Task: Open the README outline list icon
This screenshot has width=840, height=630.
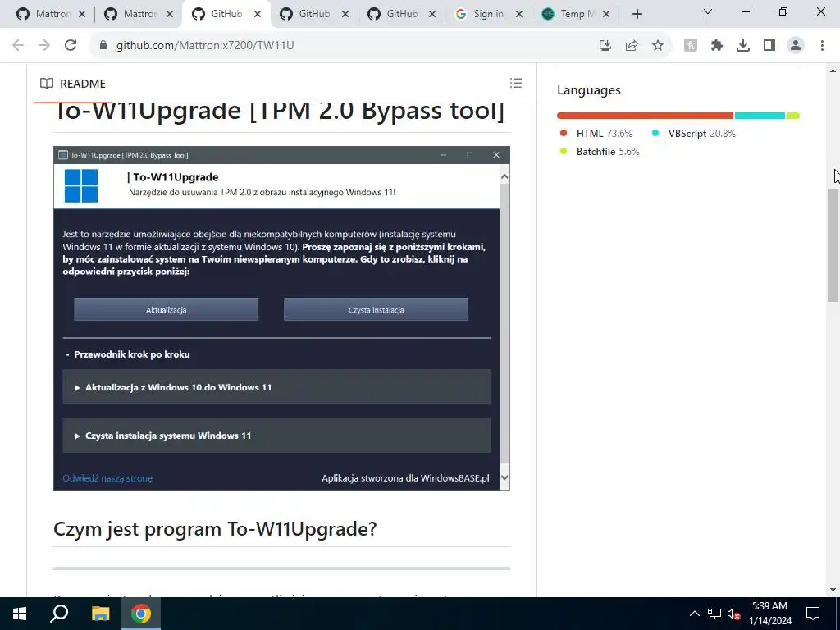Action: pyautogui.click(x=516, y=83)
